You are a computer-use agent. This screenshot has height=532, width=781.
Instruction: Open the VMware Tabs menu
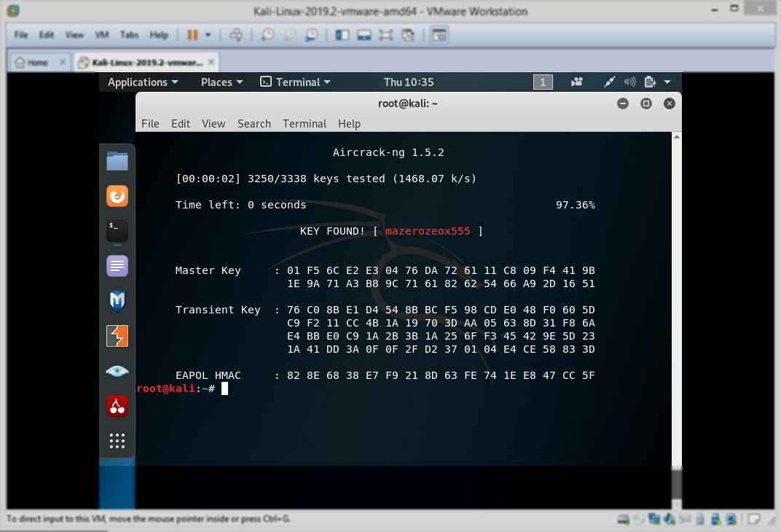coord(129,35)
